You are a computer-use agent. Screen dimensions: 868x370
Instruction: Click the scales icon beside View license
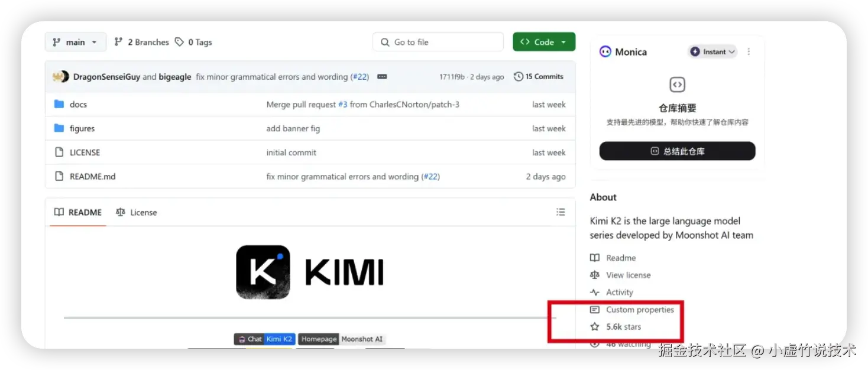595,275
